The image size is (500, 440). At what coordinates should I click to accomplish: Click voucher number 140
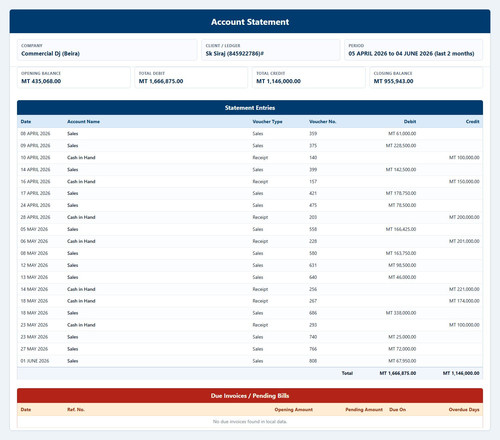tap(313, 158)
